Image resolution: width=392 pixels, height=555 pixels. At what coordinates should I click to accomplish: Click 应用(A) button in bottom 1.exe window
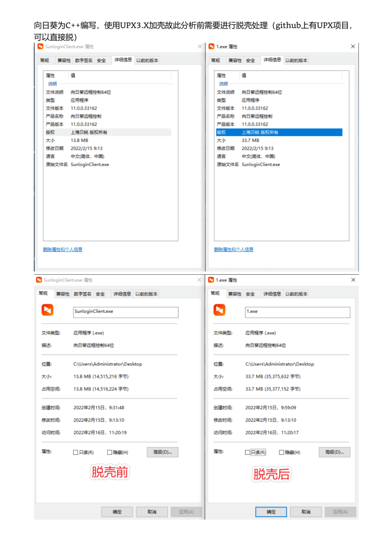(341, 512)
